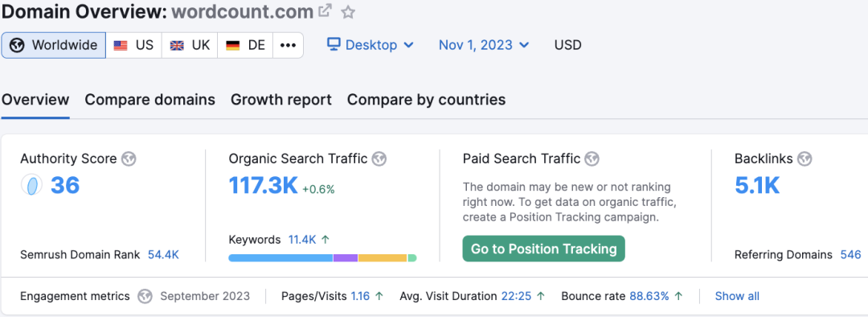
Task: Click Show all engagement metrics link
Action: (x=737, y=296)
